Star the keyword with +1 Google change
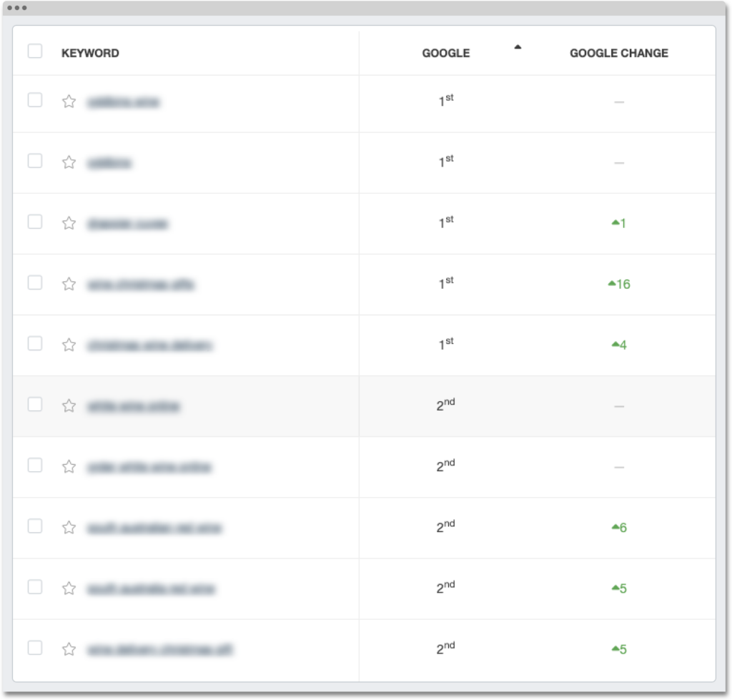Screen dimensions: 732x700 click(x=69, y=223)
